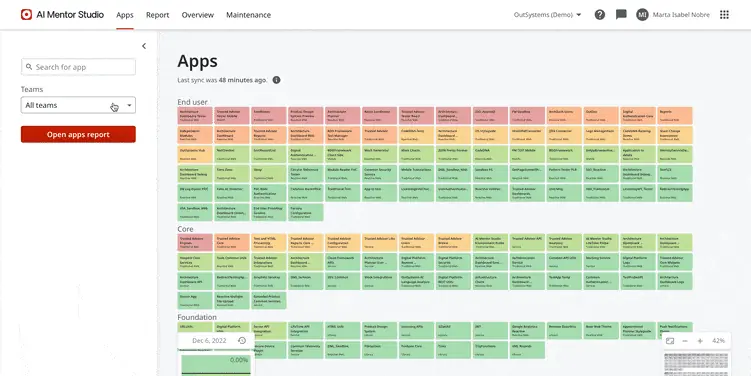Click the info icon beside last sync
Screen dimensions: 751x376
[276, 80]
